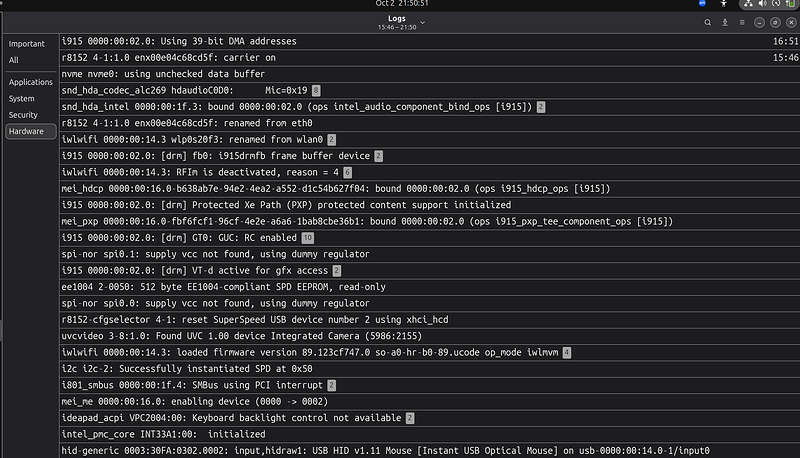Open hid-generic USB Optical Mouse entry
This screenshot has height=458, width=800.
(x=430, y=451)
